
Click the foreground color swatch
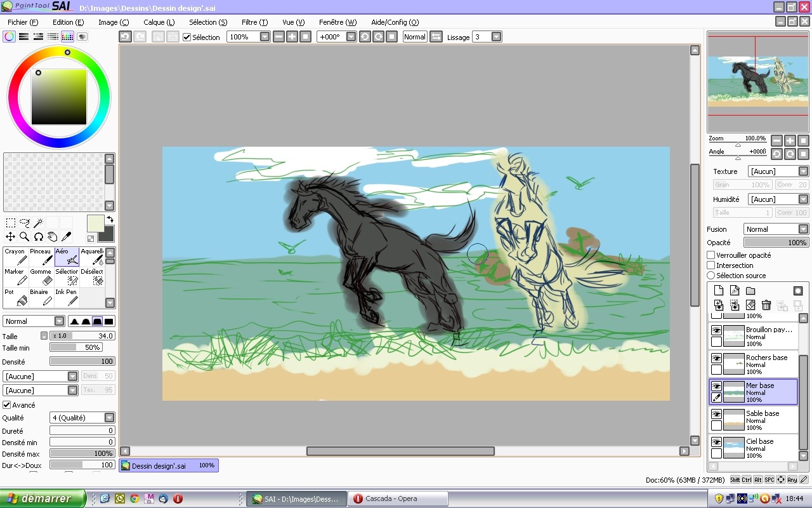[95, 224]
